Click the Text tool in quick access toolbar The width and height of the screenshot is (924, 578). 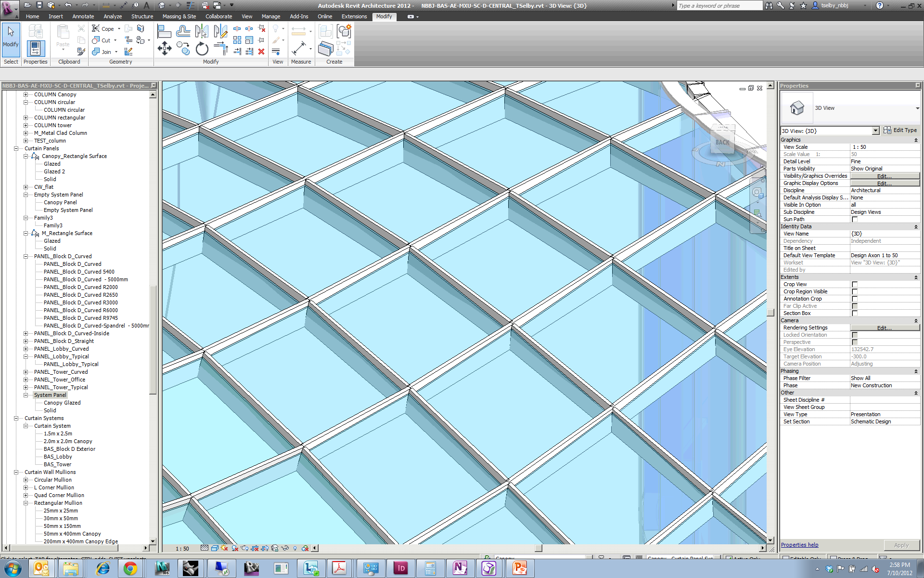click(x=147, y=5)
